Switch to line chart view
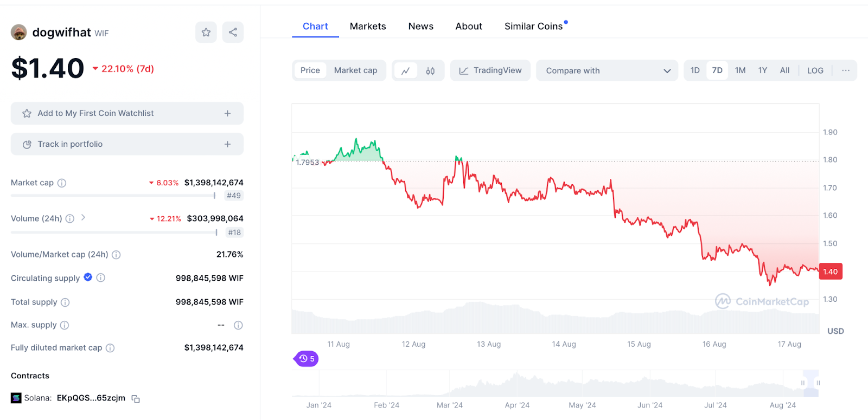This screenshot has width=868, height=420. click(x=405, y=70)
